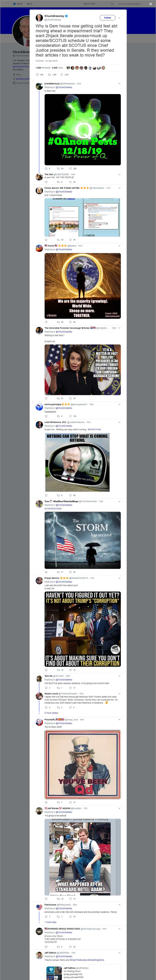Viewport: 156px width, 980px height.
Task: Click the Follow button on the ChuckGrassley tweet
Action: click(108, 18)
